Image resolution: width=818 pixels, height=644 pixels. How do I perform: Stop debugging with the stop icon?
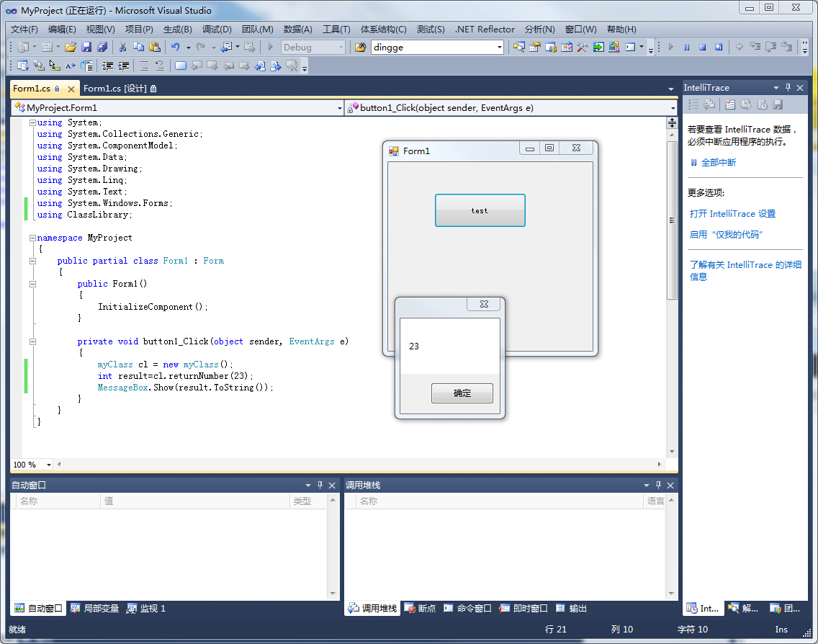[703, 47]
